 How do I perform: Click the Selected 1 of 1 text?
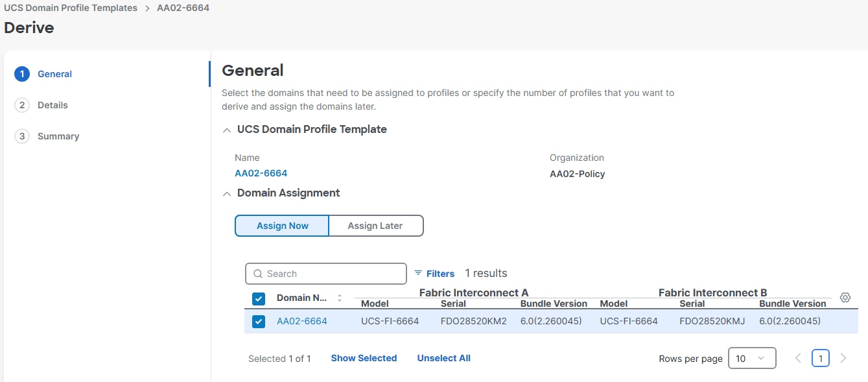[x=279, y=359]
